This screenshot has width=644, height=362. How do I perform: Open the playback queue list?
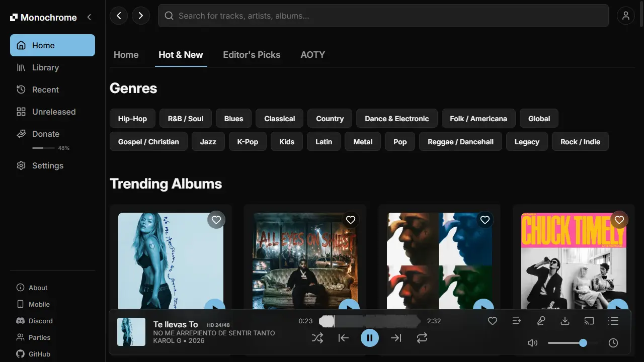click(x=613, y=321)
